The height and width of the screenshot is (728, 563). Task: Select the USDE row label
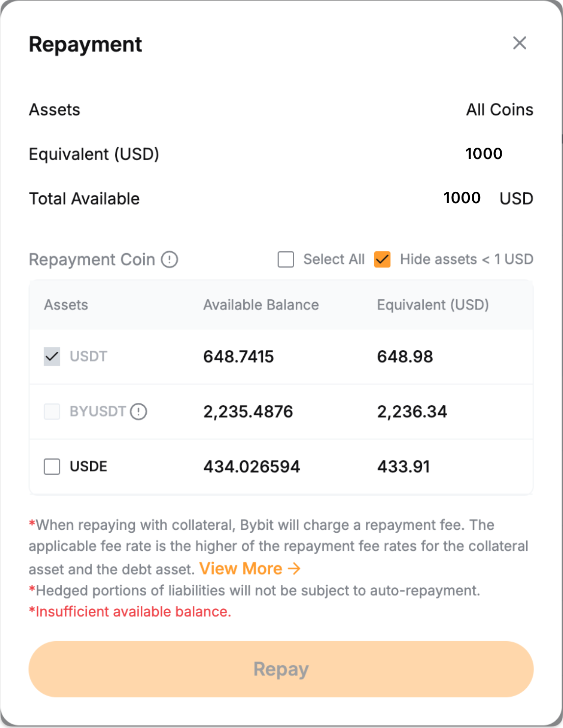(x=88, y=467)
